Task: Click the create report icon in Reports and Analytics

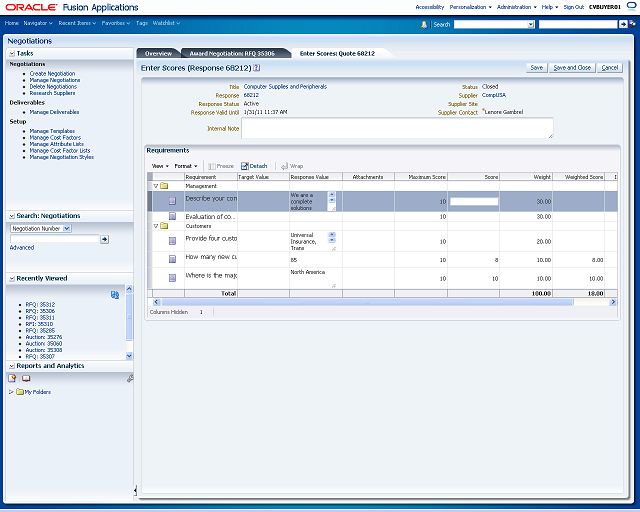Action: coord(12,378)
